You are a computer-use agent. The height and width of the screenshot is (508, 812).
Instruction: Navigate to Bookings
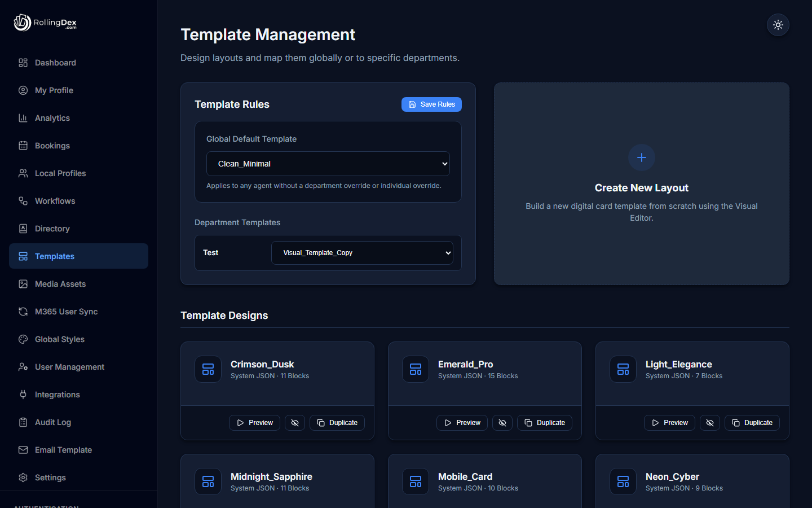[x=78, y=146]
